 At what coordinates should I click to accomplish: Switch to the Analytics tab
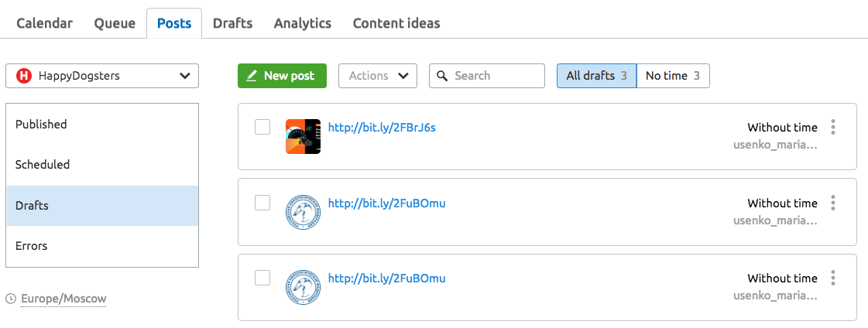[302, 23]
